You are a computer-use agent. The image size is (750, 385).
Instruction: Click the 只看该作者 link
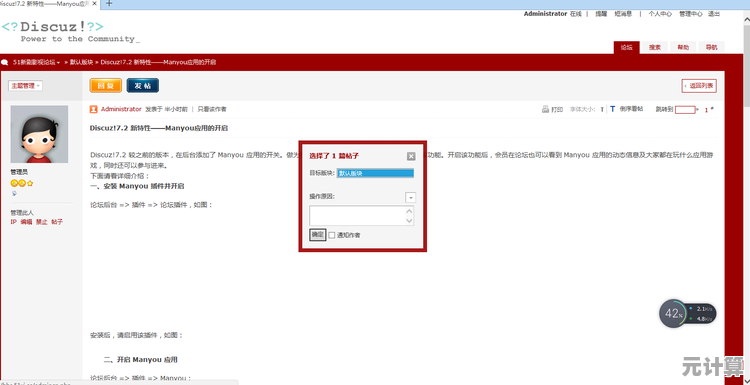point(212,109)
